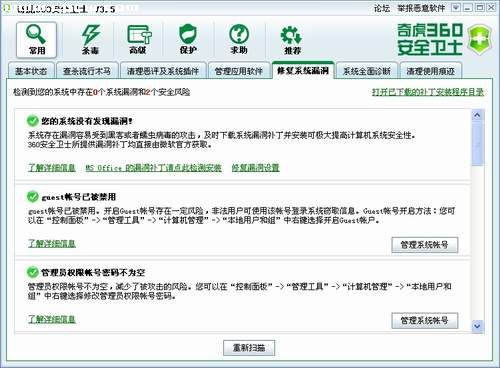Image resolution: width=500 pixels, height=368 pixels.
Task: Switch to the 系统全面诊断 tab
Action: click(367, 71)
